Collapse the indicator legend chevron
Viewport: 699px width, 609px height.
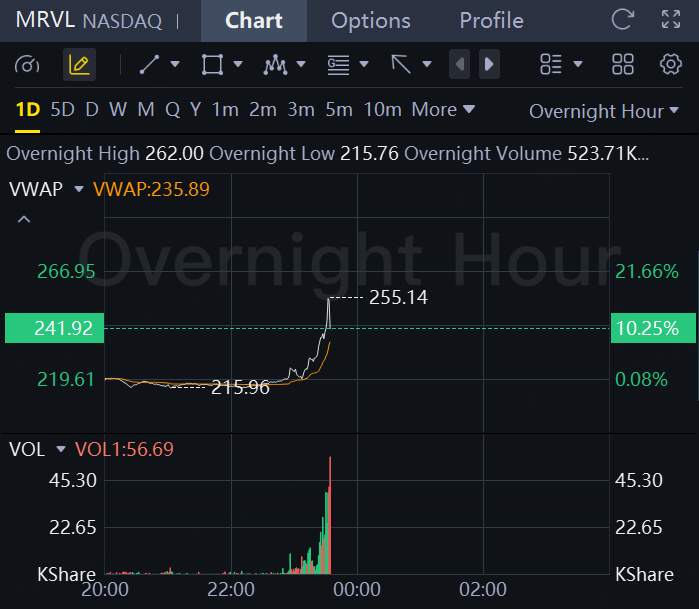(x=24, y=219)
